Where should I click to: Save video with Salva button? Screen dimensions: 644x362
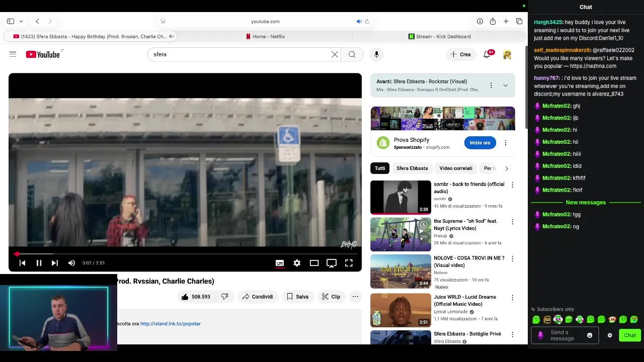point(297,297)
